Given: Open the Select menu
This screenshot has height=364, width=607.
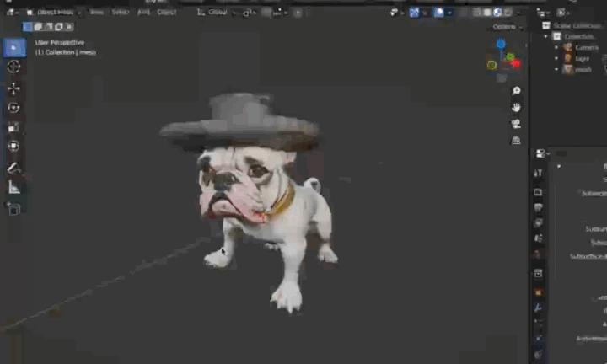Looking at the screenshot, I should 120,13.
